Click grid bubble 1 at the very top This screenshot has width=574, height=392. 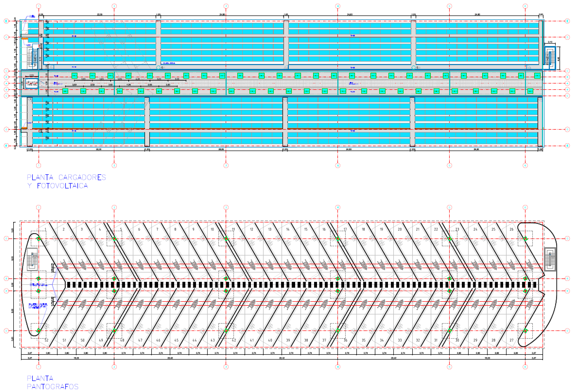[39, 6]
